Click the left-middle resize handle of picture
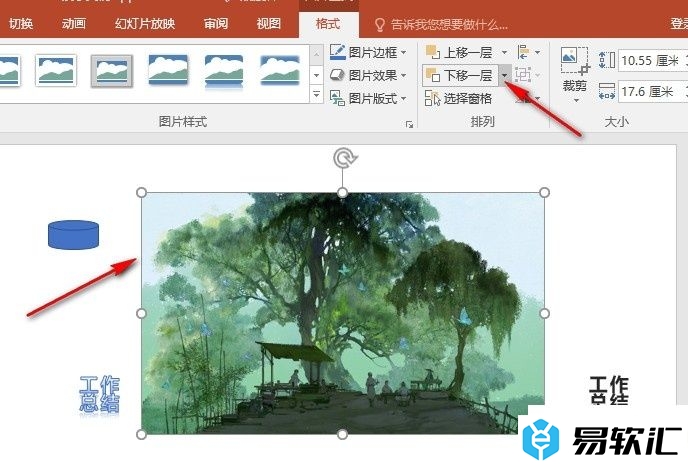688x465 pixels. (x=141, y=313)
